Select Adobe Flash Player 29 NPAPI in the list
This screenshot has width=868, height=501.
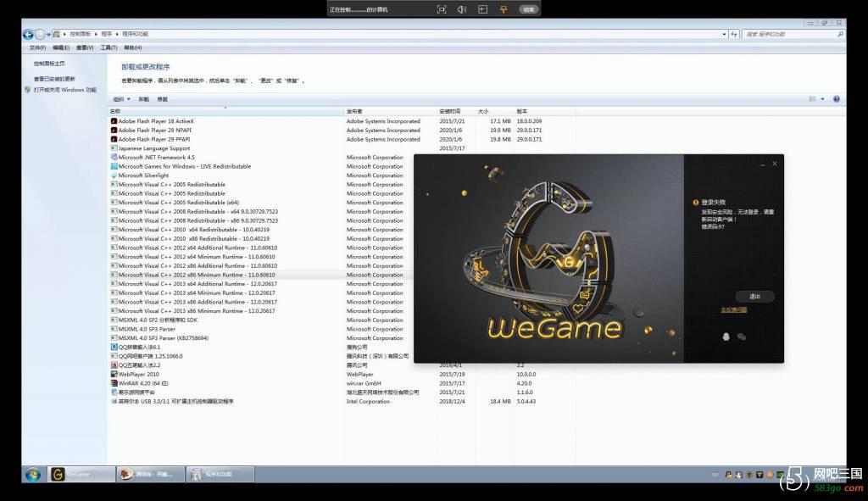pyautogui.click(x=154, y=131)
